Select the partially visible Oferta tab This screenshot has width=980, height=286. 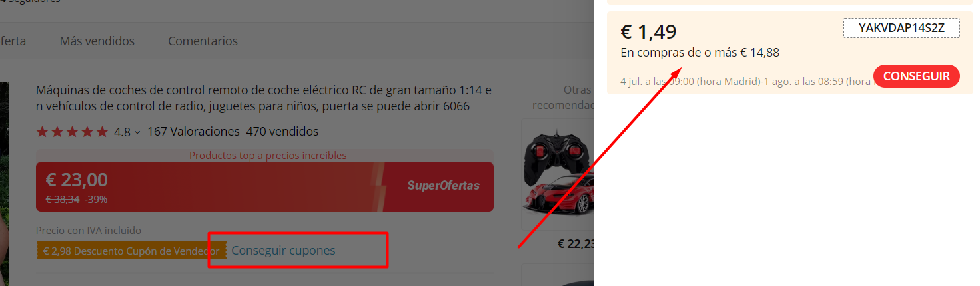point(13,41)
